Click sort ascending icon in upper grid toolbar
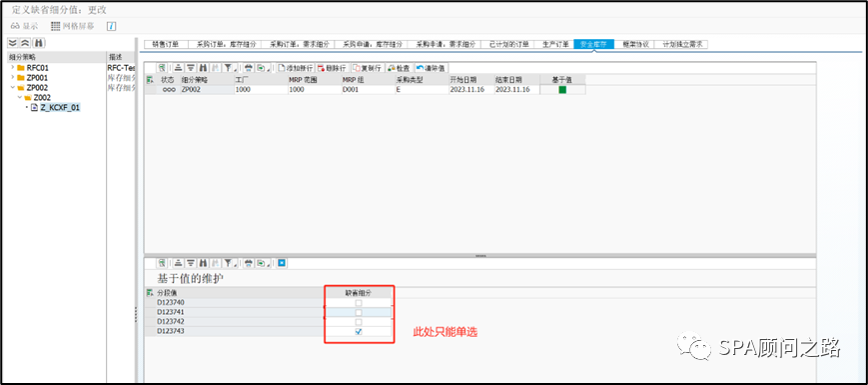This screenshot has height=385, width=868. 178,68
